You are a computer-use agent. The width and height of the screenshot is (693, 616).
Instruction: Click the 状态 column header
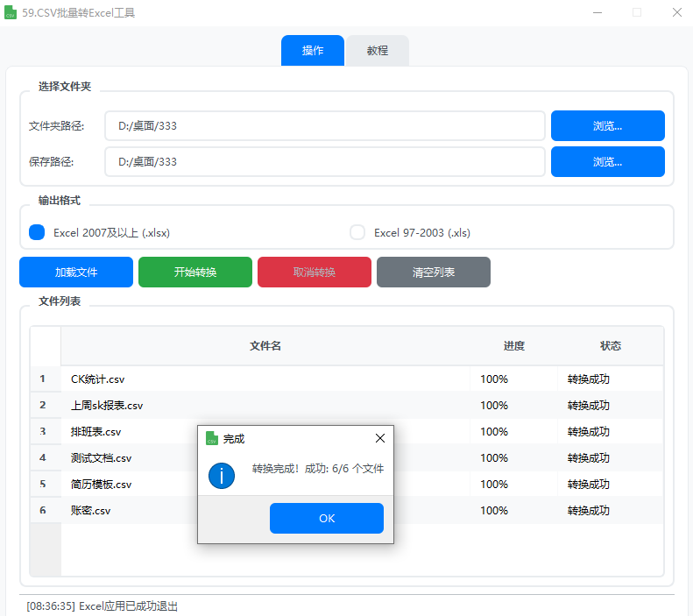tap(611, 346)
